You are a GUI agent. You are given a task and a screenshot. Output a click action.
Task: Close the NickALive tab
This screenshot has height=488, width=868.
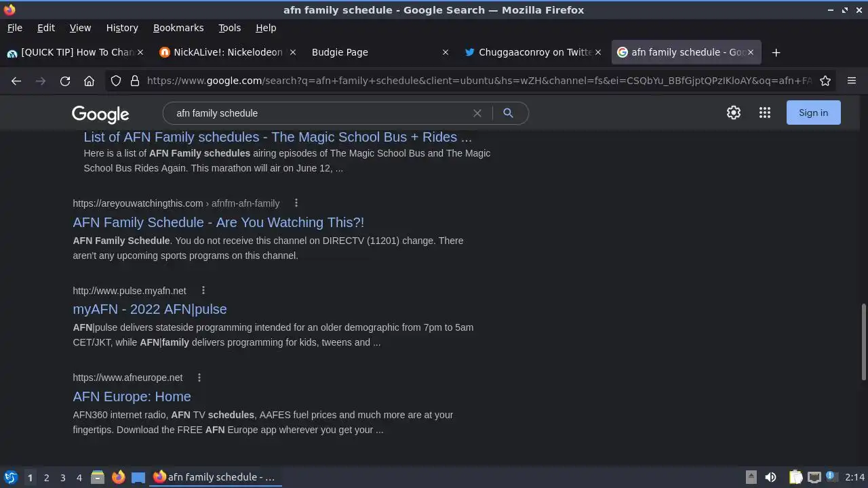[x=293, y=52]
